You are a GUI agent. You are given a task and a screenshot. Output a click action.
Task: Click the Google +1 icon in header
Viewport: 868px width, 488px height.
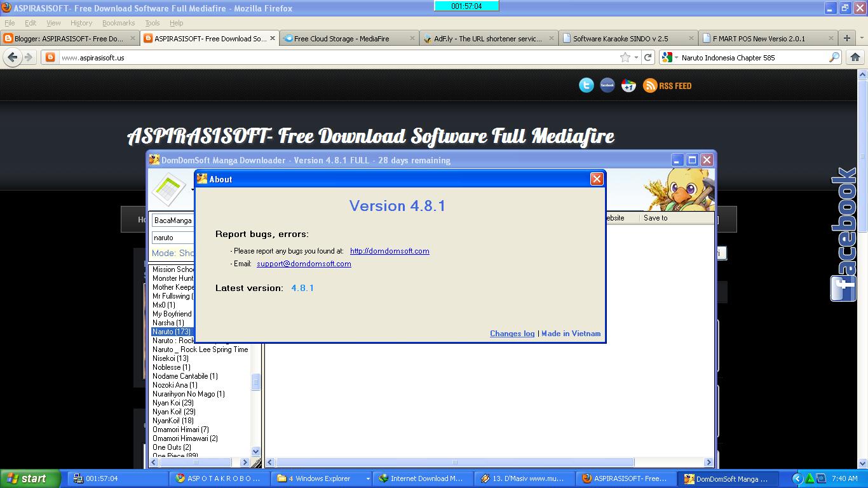point(628,85)
